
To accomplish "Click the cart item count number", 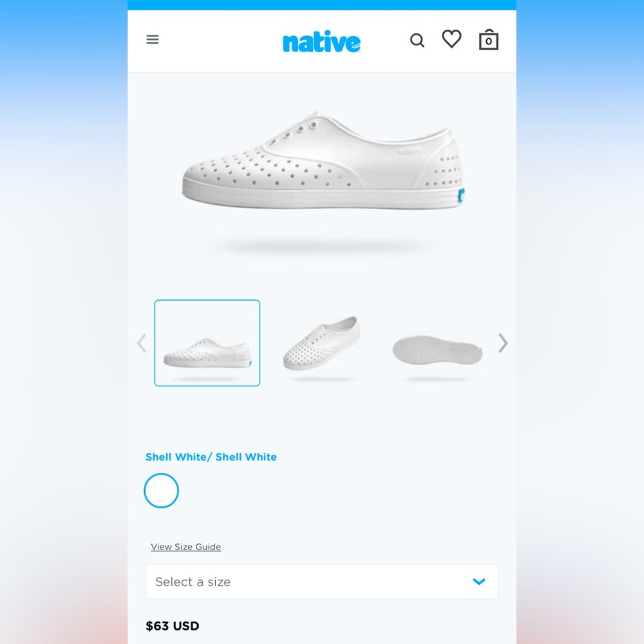I will [489, 41].
